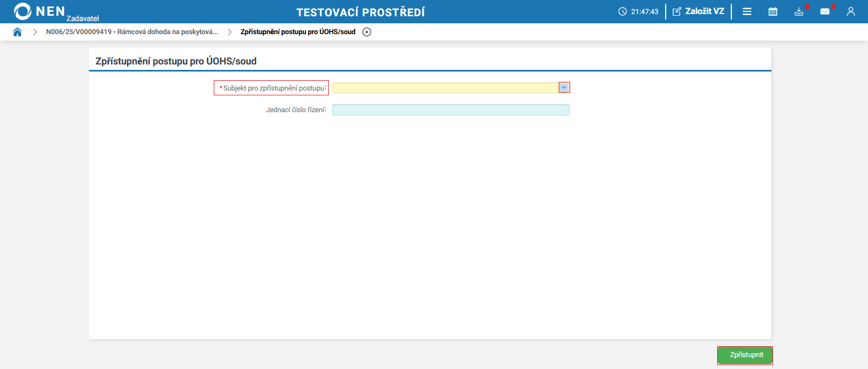868x369 pixels.
Task: Click the Založit VZ button
Action: [699, 11]
